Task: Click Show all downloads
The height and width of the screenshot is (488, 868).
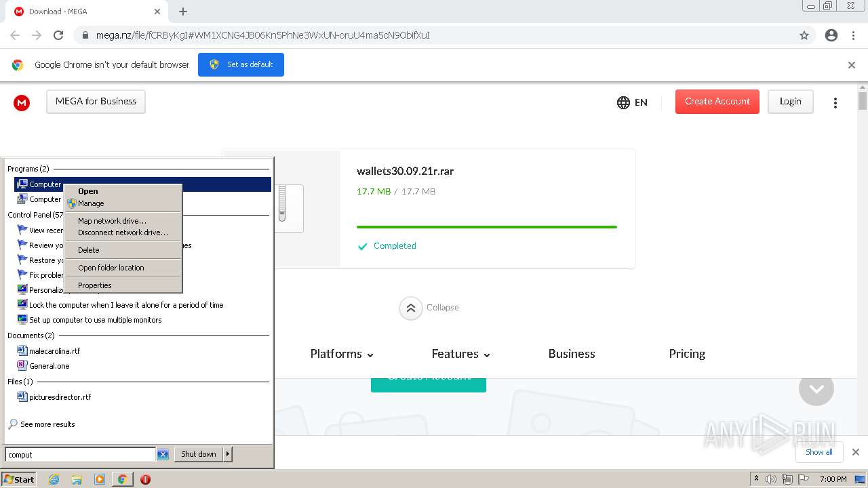Action: pyautogui.click(x=819, y=452)
